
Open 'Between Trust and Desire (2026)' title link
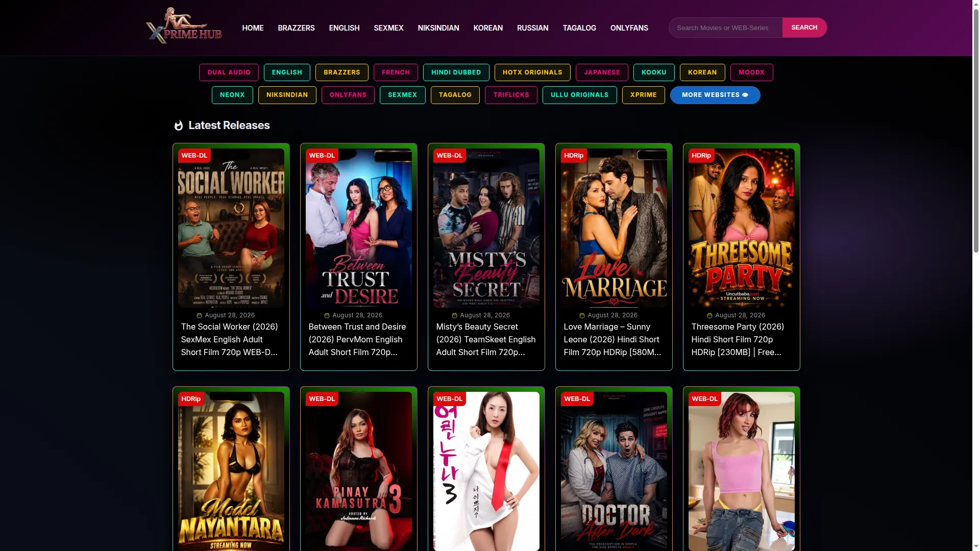[x=357, y=339]
